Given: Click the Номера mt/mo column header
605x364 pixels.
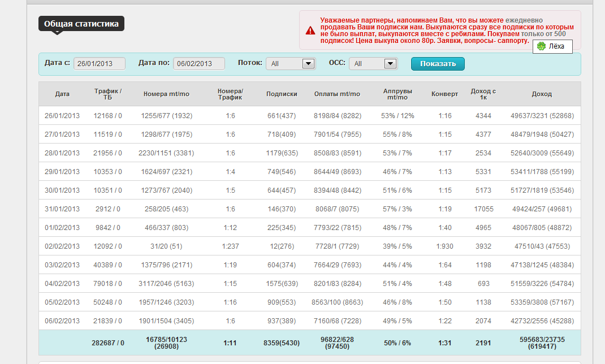Looking at the screenshot, I should coord(166,94).
